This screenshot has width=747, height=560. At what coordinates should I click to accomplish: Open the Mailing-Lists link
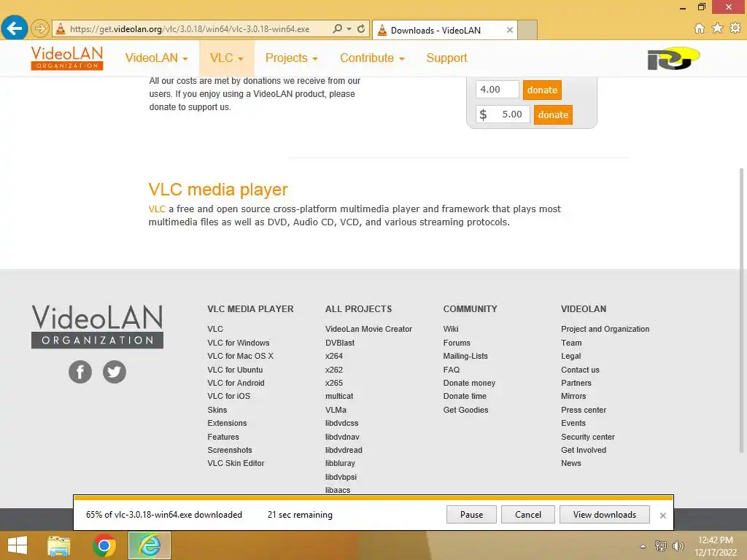465,356
